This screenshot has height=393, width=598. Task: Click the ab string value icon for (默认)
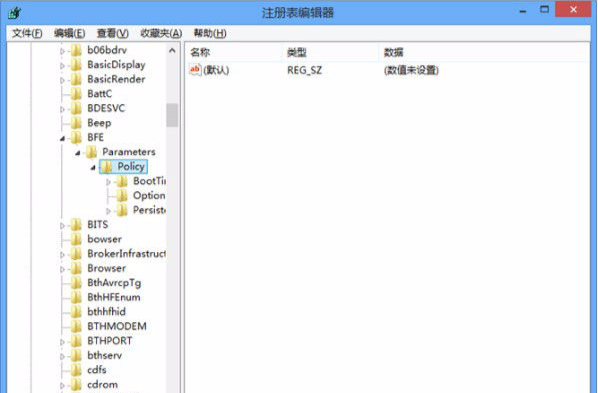(x=195, y=70)
